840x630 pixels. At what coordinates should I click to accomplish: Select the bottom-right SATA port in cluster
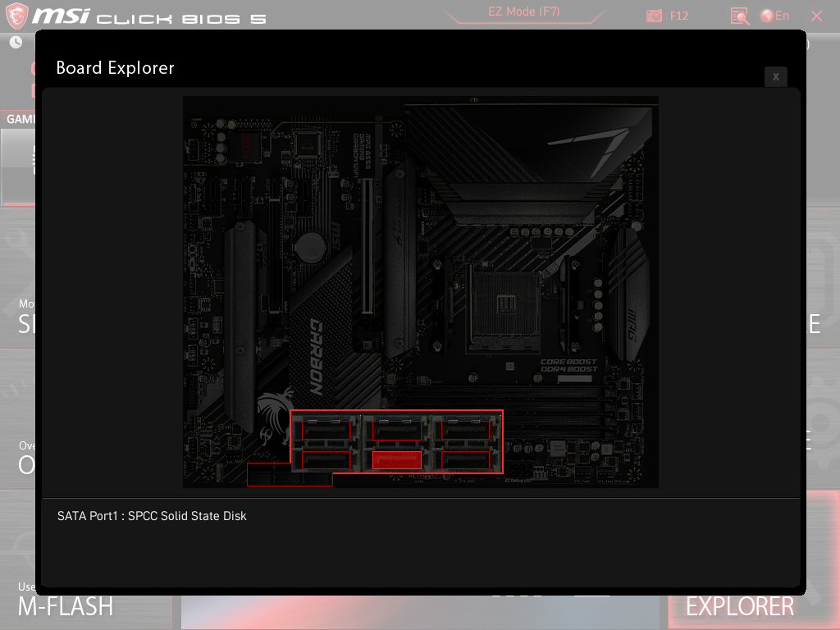(465, 459)
